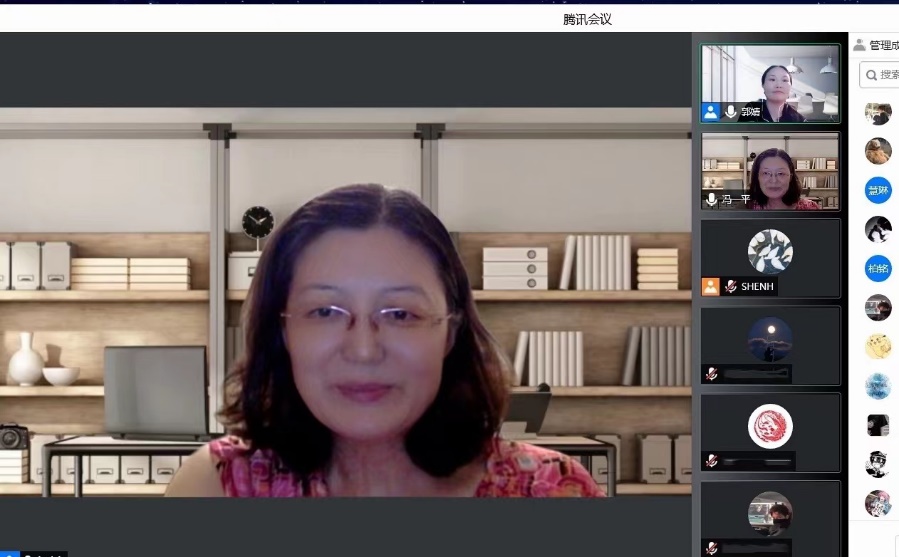Click the microphone icon next to 冯一平
This screenshot has width=899, height=557.
711,200
